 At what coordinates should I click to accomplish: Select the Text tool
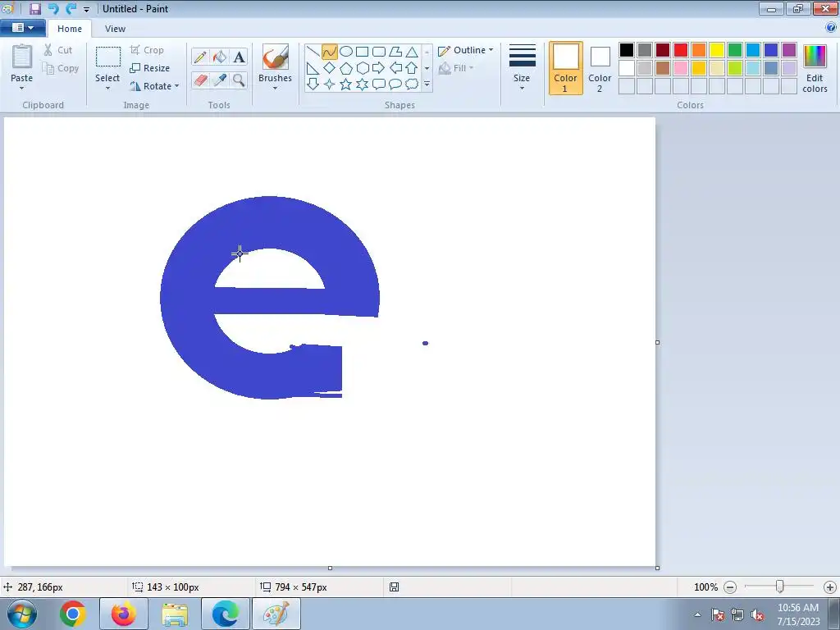point(239,57)
